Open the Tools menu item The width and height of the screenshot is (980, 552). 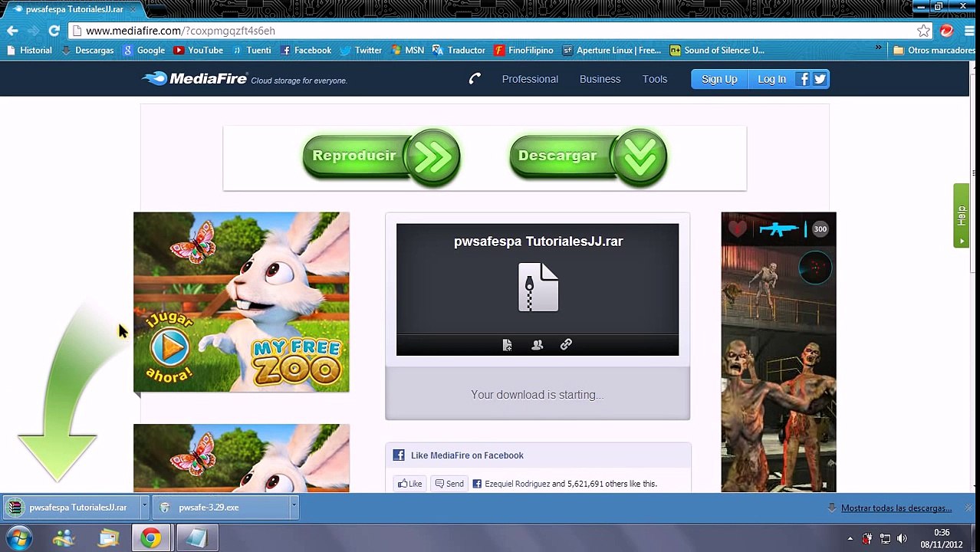(x=655, y=79)
